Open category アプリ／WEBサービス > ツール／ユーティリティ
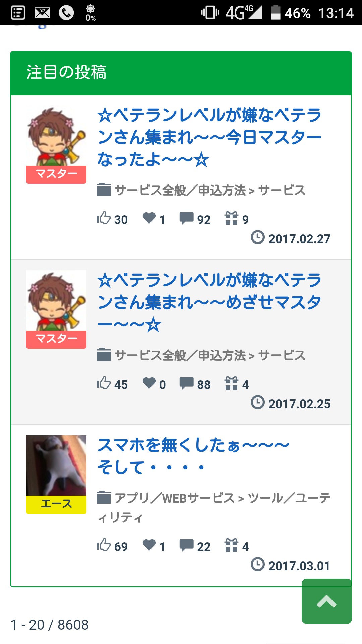The height and width of the screenshot is (644, 362). tap(214, 507)
